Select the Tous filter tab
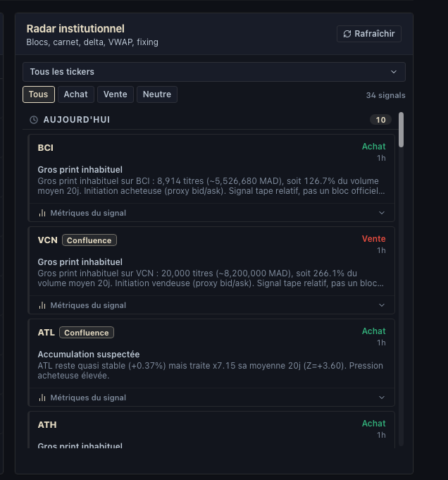Screen dimensions: 448x480 pos(39,94)
